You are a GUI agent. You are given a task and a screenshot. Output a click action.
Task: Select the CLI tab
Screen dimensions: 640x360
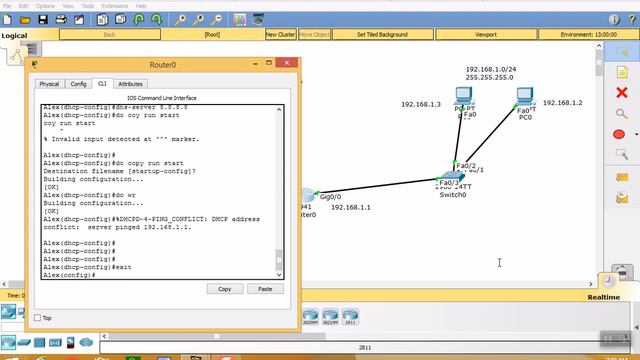pos(102,83)
